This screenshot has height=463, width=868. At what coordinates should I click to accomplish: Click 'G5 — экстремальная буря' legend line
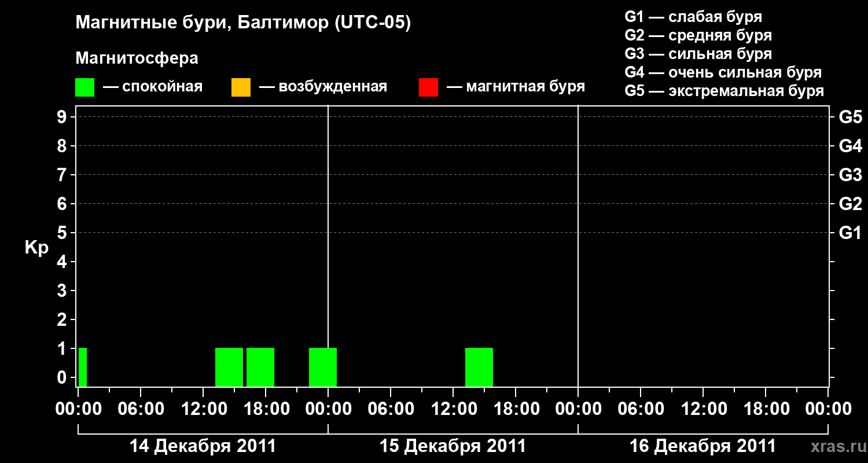(x=724, y=91)
